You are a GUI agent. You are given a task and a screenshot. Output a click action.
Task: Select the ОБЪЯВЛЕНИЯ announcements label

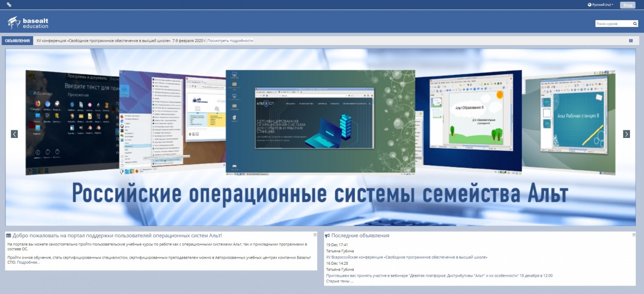pyautogui.click(x=17, y=41)
